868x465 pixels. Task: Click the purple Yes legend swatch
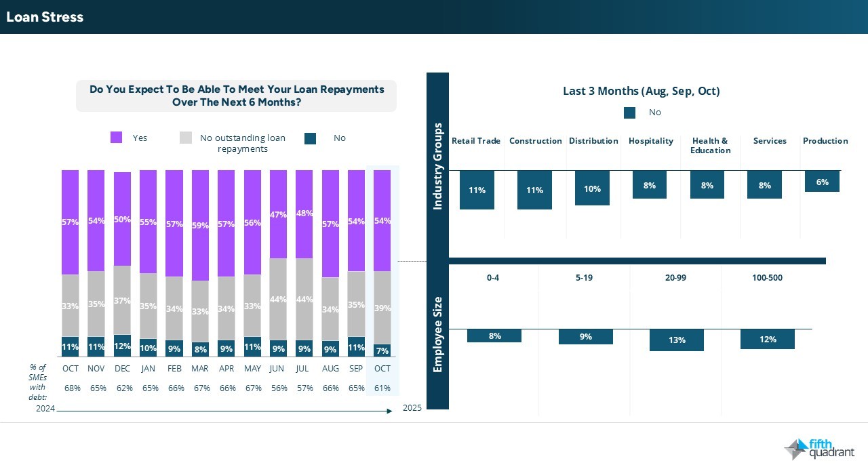click(117, 138)
